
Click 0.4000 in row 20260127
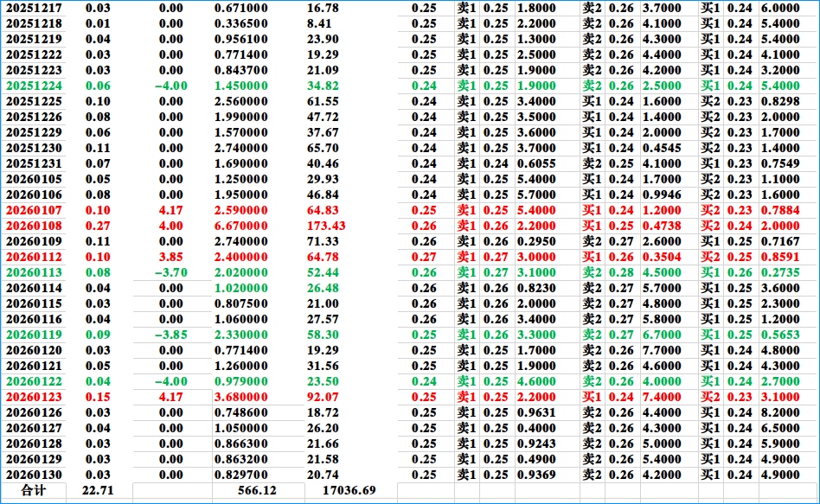coord(536,428)
